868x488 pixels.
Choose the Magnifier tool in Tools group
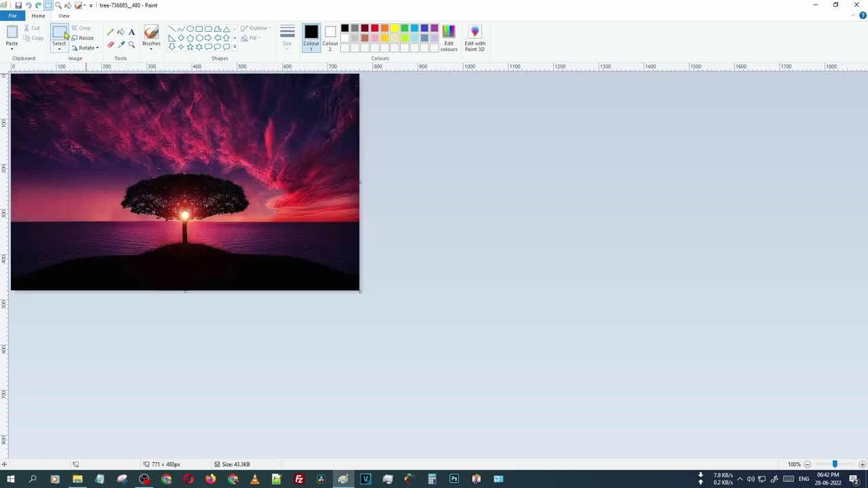(x=132, y=44)
